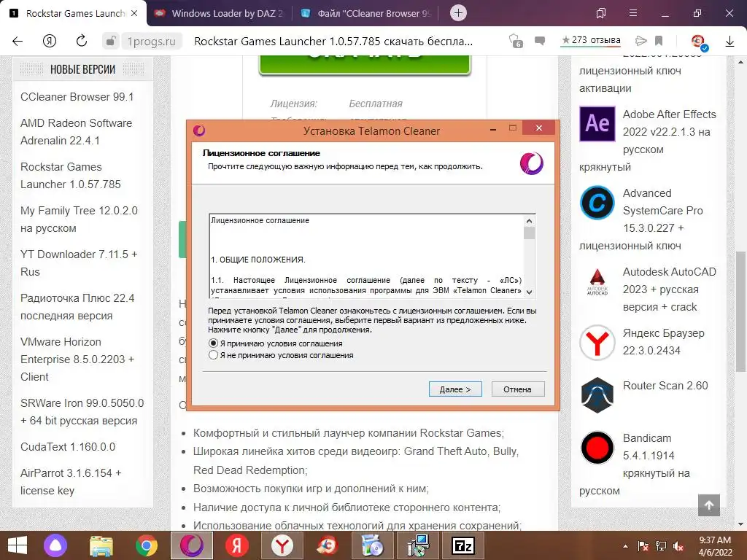
Task: Open Google Chrome from the taskbar
Action: pos(146,546)
